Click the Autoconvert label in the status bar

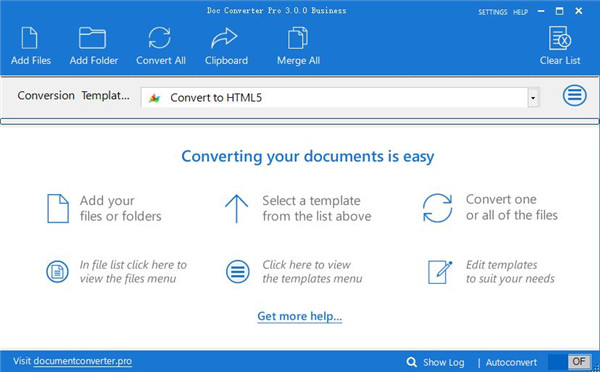[x=511, y=362]
